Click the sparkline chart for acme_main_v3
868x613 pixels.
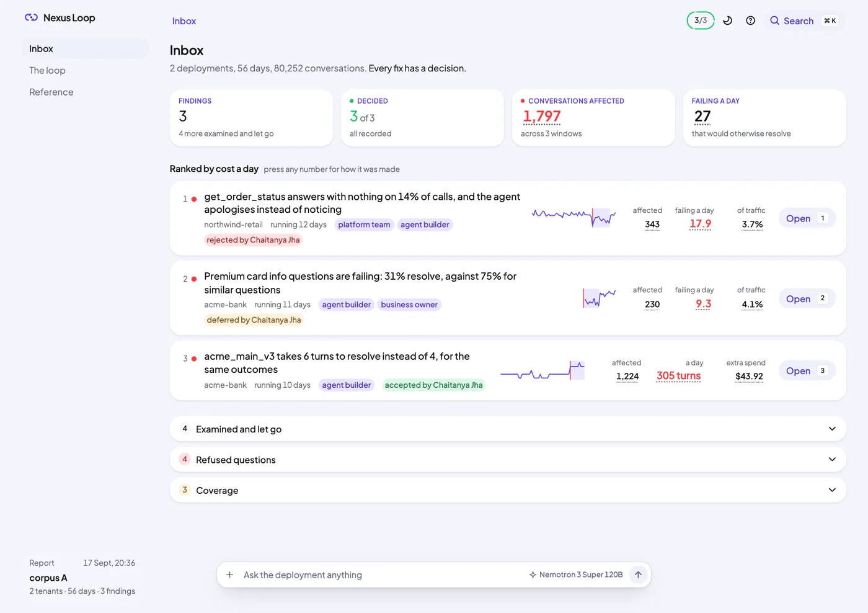(542, 370)
